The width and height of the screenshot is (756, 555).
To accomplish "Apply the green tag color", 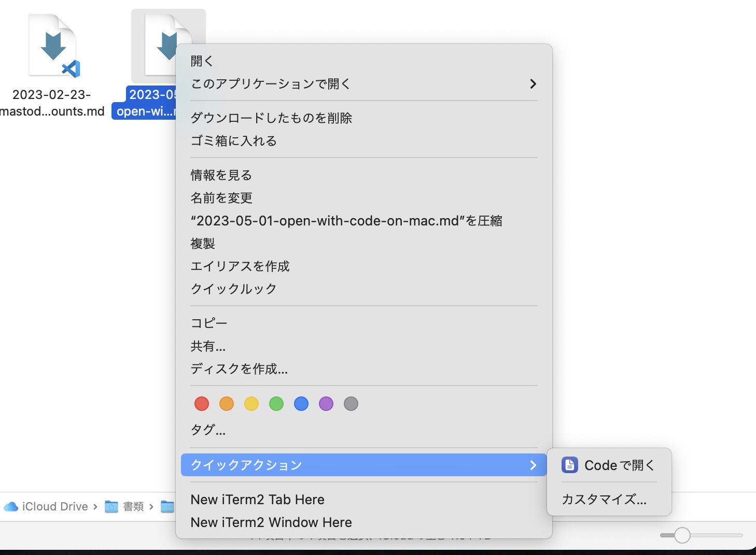I will (x=276, y=404).
